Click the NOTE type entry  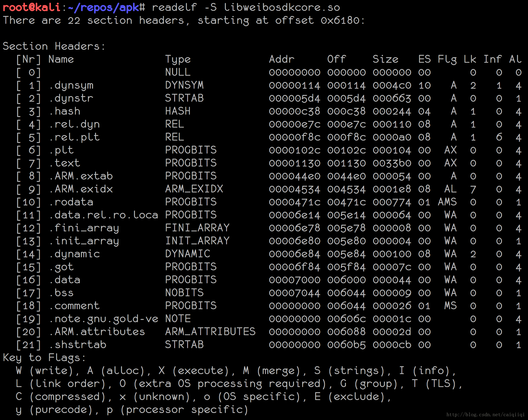pyautogui.click(x=178, y=319)
